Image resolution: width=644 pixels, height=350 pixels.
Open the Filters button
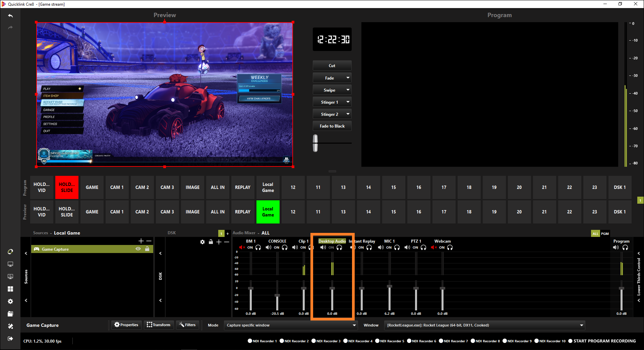coord(187,325)
